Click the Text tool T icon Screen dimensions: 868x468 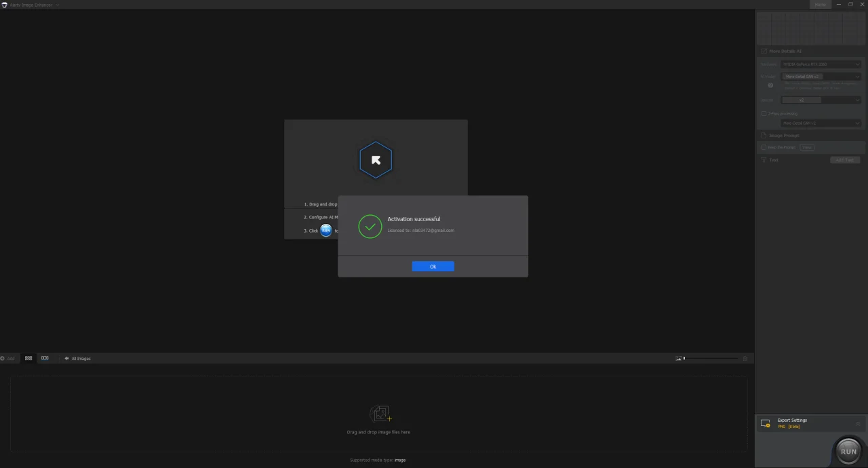764,160
